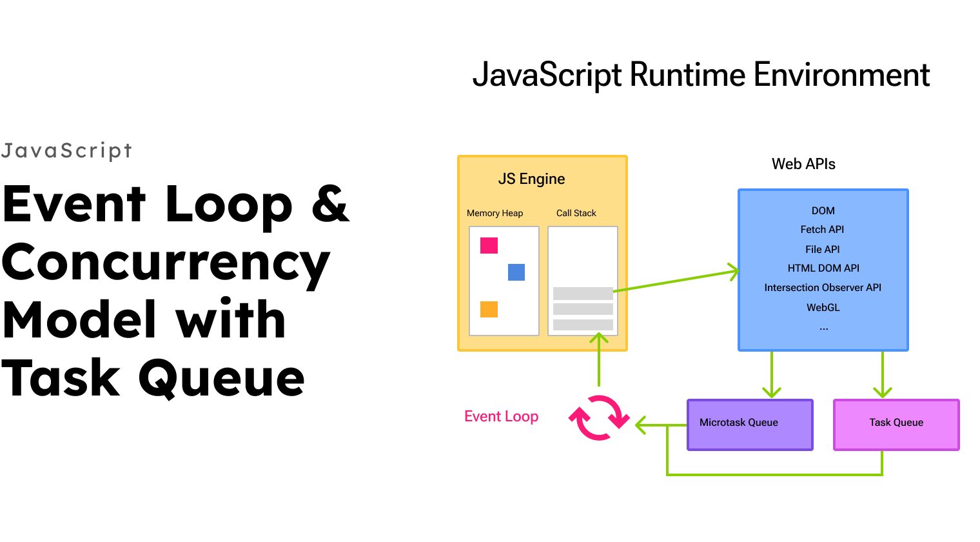Expand the JS Engine panel
This screenshot has width=980, height=542.
pyautogui.click(x=542, y=253)
